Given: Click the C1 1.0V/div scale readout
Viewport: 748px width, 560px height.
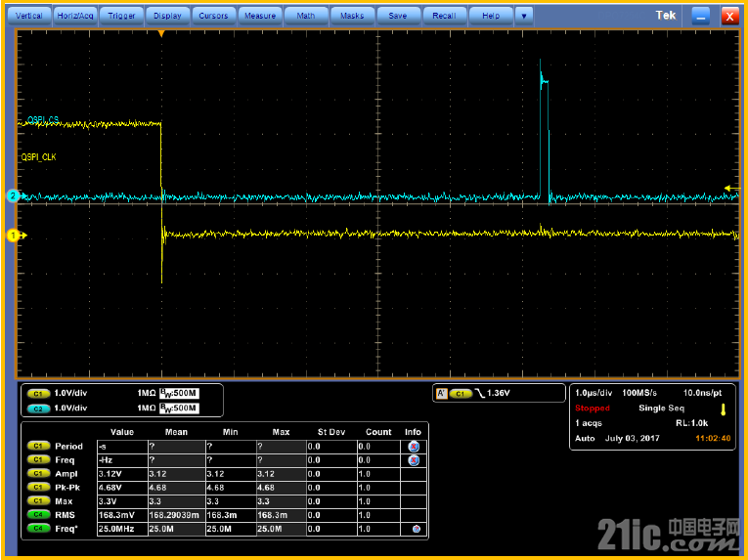Looking at the screenshot, I should (70, 393).
